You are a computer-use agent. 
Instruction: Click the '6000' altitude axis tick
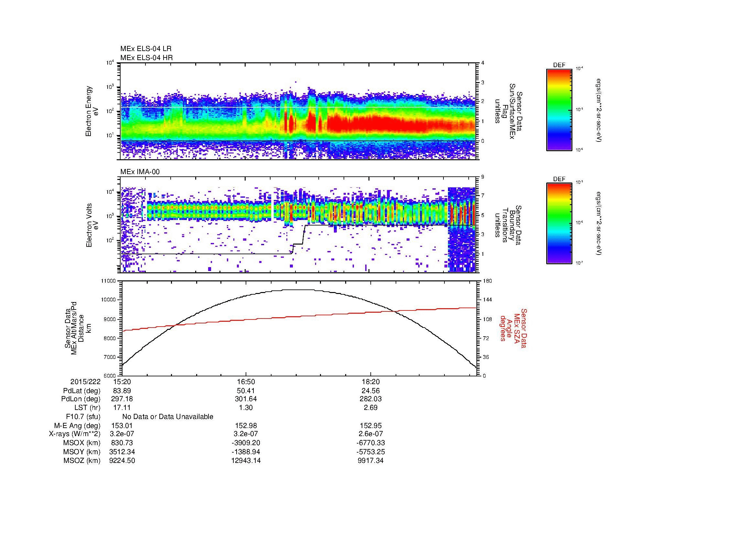[x=110, y=376]
